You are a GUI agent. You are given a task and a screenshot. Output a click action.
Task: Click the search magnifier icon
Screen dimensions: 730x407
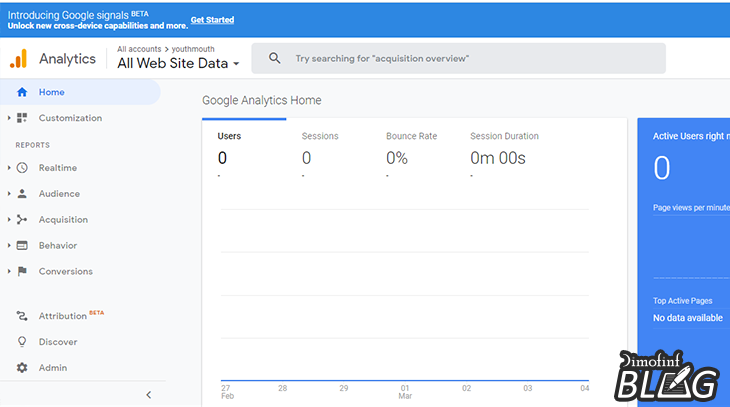click(x=275, y=58)
